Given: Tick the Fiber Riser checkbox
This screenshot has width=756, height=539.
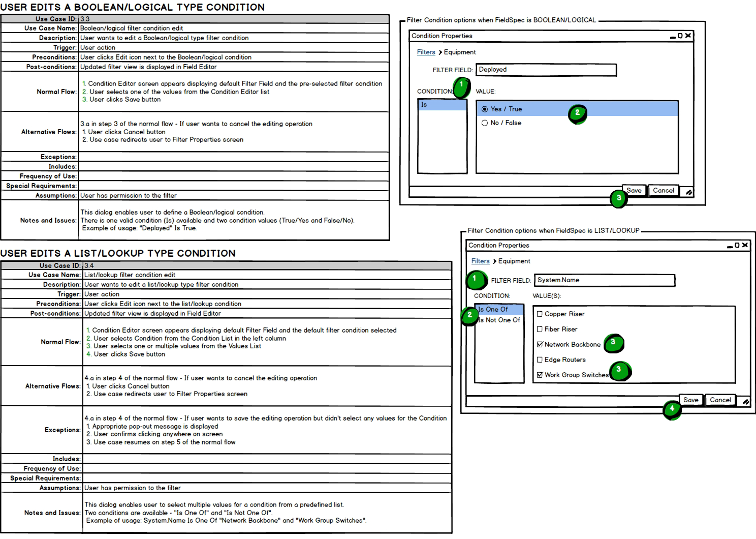Looking at the screenshot, I should coord(540,329).
